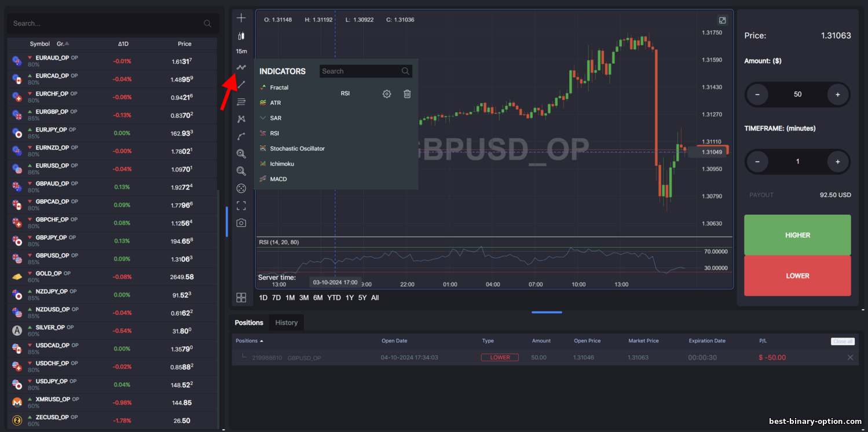Select the trend line drawing tool
Viewport: 868px width, 432px height.
pyautogui.click(x=241, y=85)
